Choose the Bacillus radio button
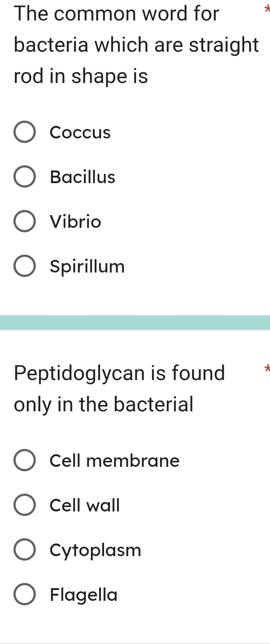This screenshot has height=644, width=270. pyautogui.click(x=25, y=177)
